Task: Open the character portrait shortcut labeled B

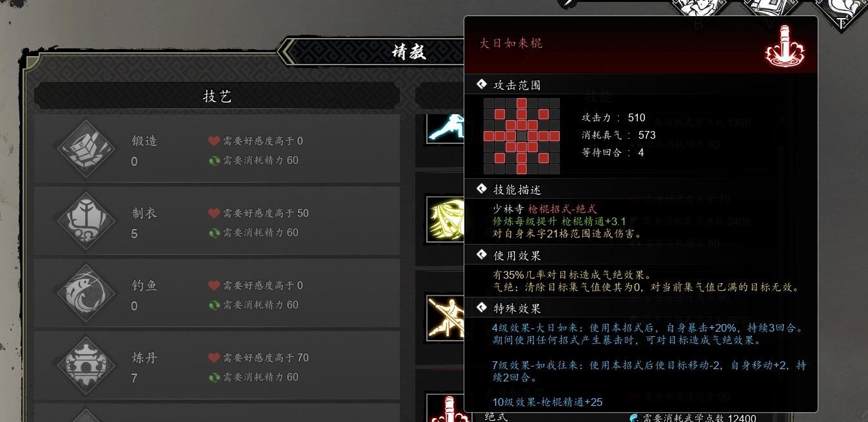Action: point(699,10)
